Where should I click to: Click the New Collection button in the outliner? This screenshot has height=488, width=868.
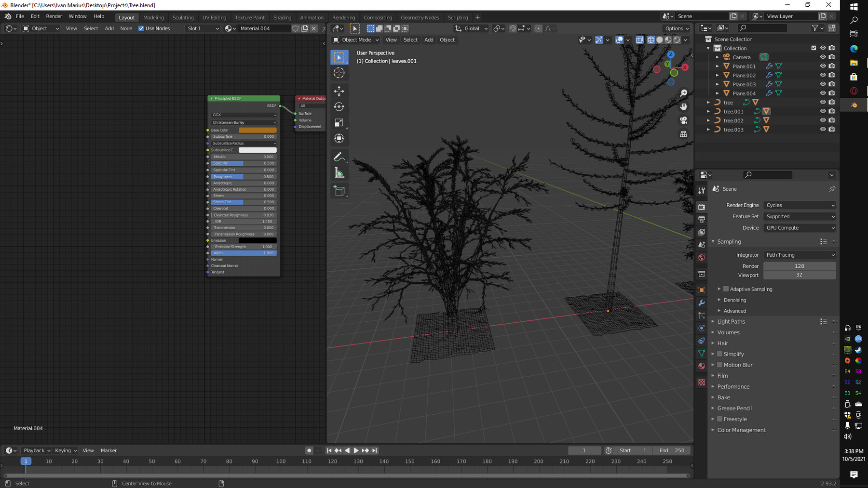(x=832, y=27)
